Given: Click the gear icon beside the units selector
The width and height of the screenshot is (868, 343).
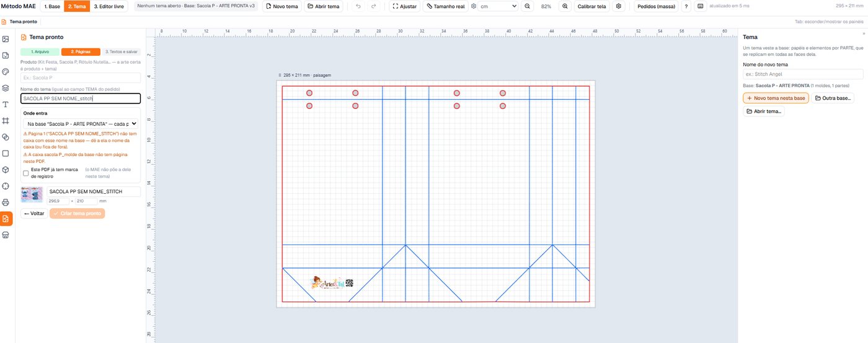Looking at the screenshot, I should [474, 6].
